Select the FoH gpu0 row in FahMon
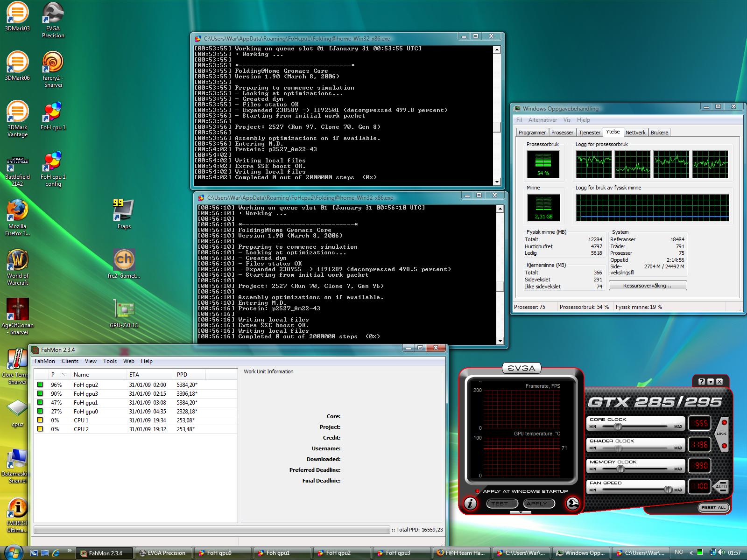This screenshot has height=560, width=747. tap(136, 411)
